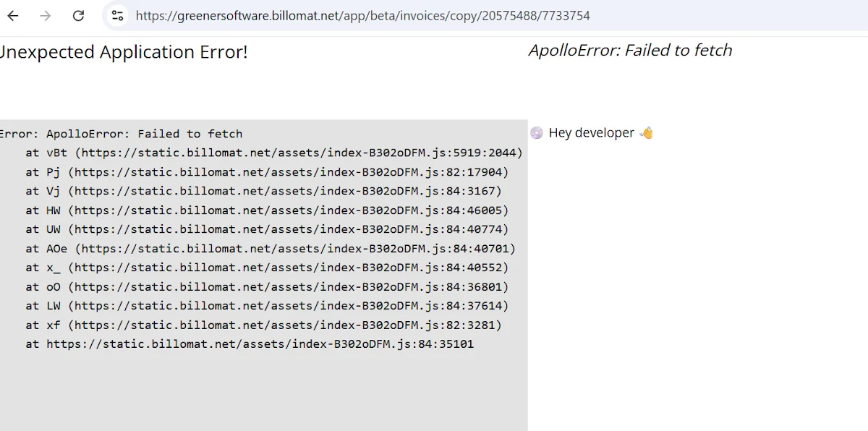Image resolution: width=868 pixels, height=431 pixels.
Task: Click the "at Vj" stack trace line
Action: [x=263, y=191]
